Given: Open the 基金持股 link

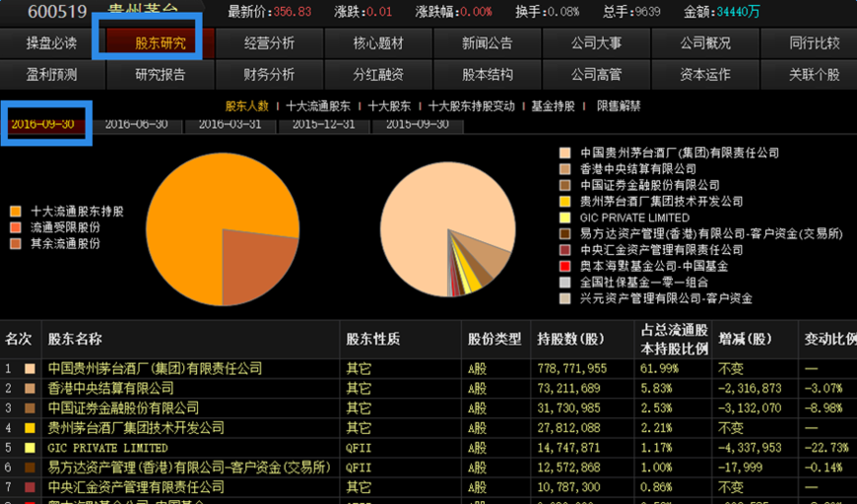Looking at the screenshot, I should pyautogui.click(x=554, y=106).
